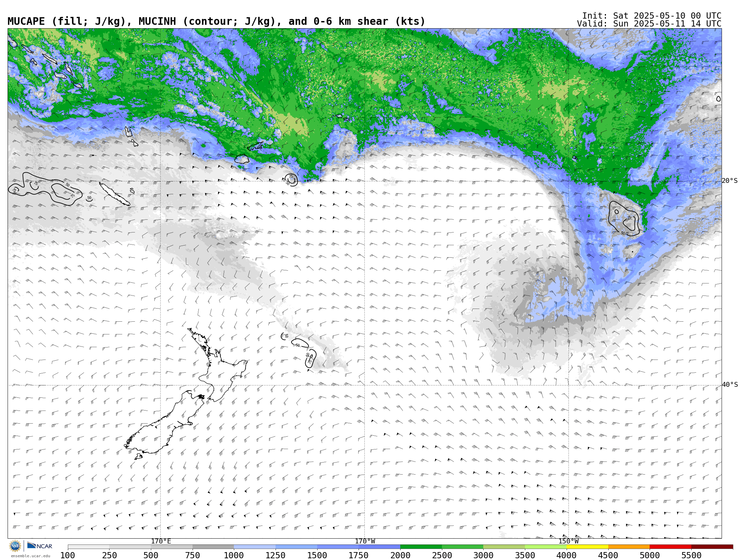Pick the yellow 4000–4500 colorbar swatch
Image resolution: width=744 pixels, height=560 pixels.
pyautogui.click(x=587, y=547)
